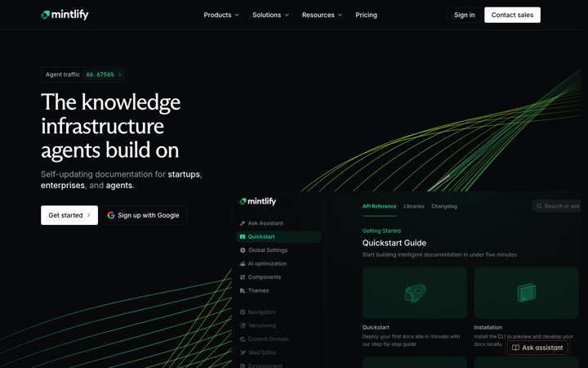
Task: Open the Ask assistant floating button
Action: click(x=537, y=348)
